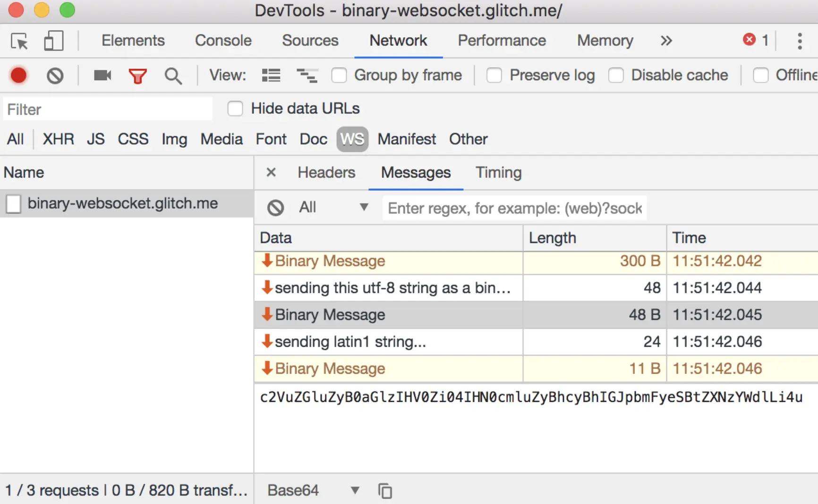Open the All message type dropdown

[x=333, y=207]
